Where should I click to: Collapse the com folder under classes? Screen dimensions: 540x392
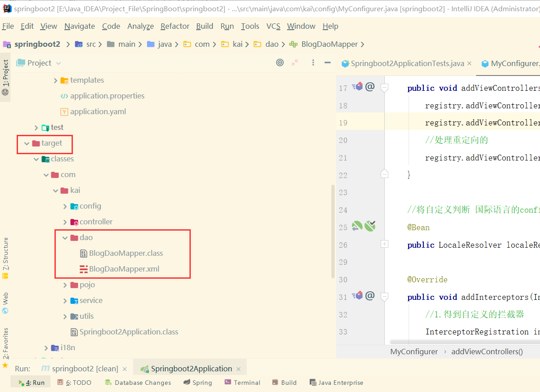coord(46,175)
